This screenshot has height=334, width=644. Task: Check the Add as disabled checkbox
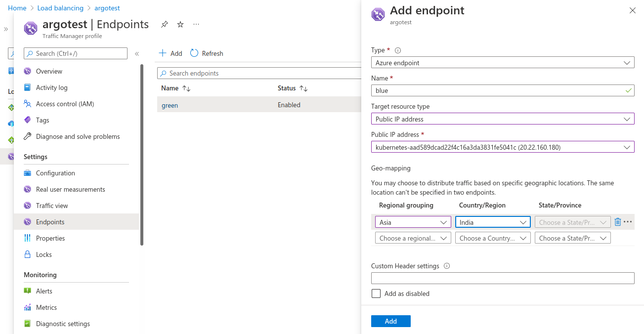click(x=376, y=293)
